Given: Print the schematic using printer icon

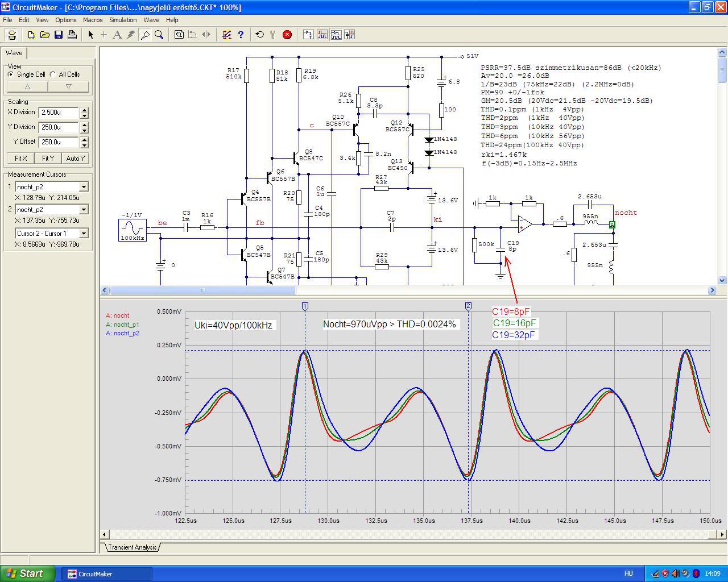Looking at the screenshot, I should tap(72, 35).
